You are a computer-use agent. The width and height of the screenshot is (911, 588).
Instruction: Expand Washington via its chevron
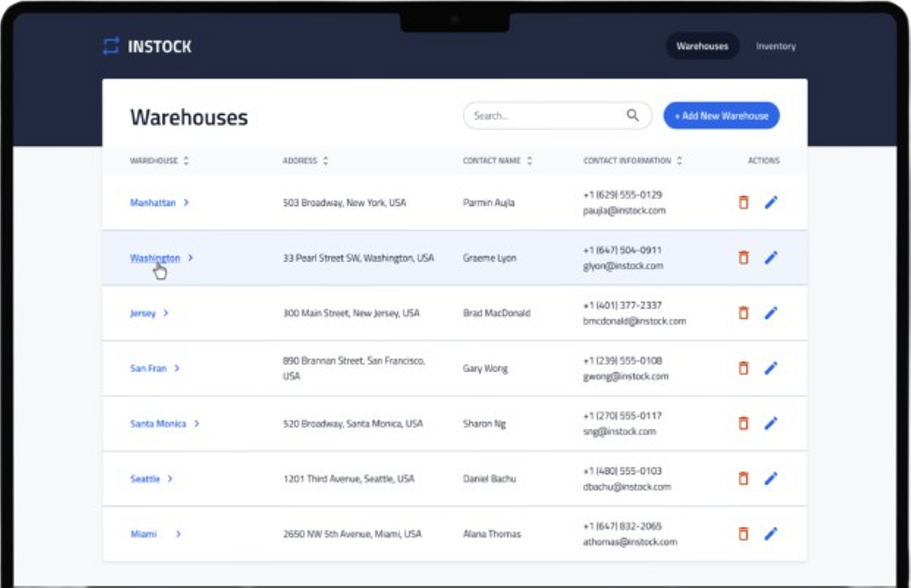[191, 257]
